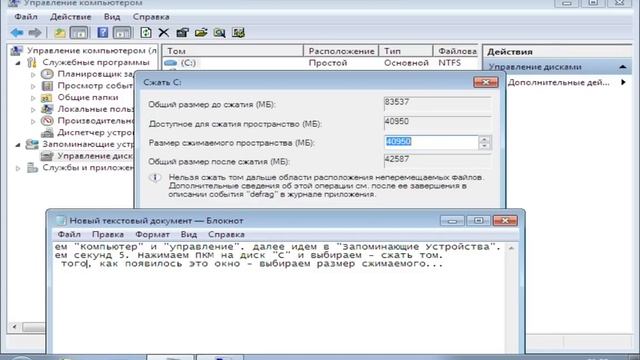Image resolution: width=640 pixels, height=360 pixels.
Task: Open the Дополнительные действия submenu arrow
Action: click(x=623, y=82)
